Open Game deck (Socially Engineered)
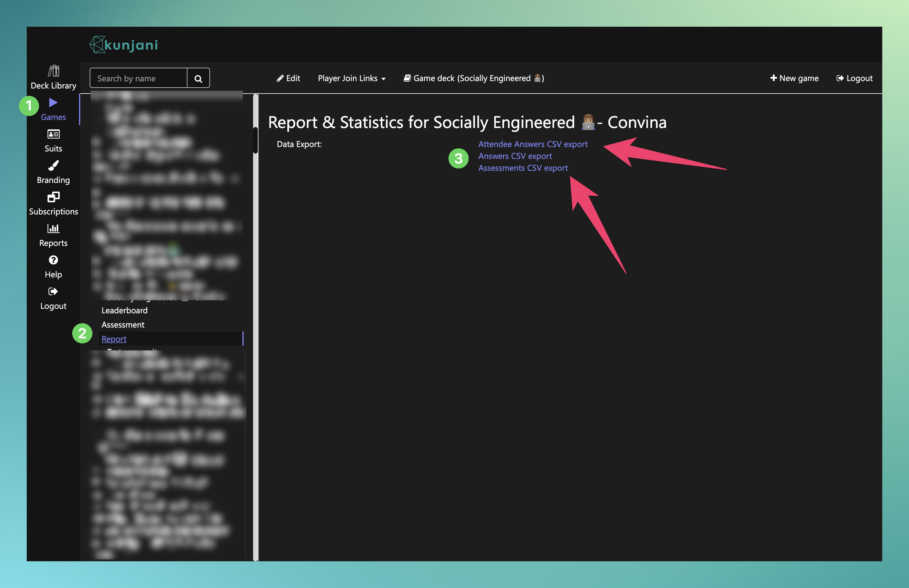Viewport: 909px width, 588px height. [474, 78]
